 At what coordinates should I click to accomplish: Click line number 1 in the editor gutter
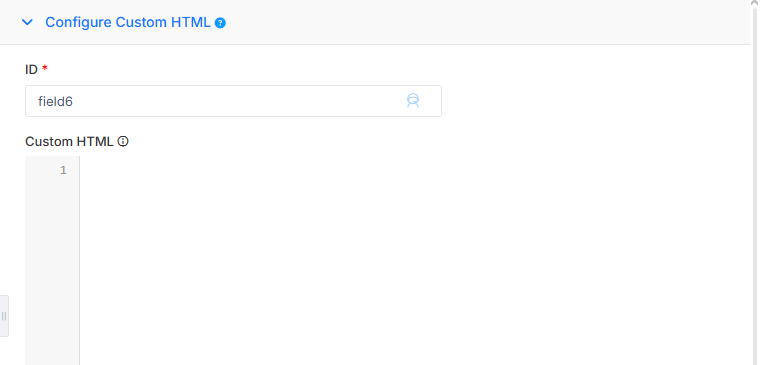tap(63, 170)
